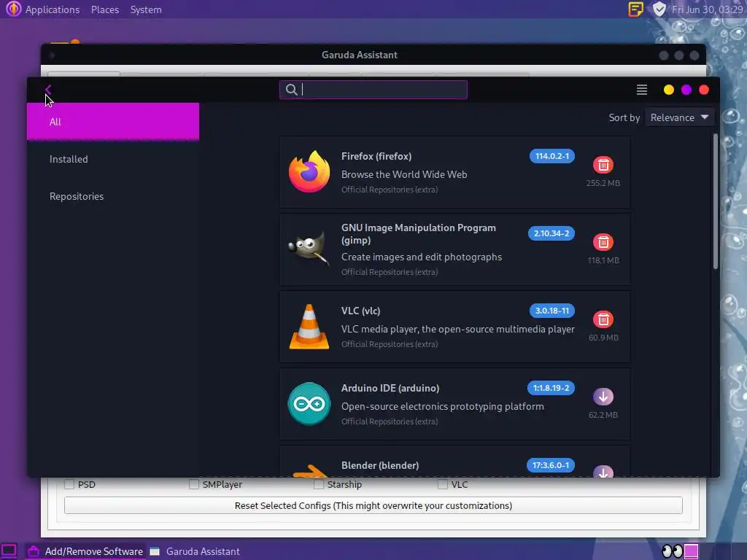Toggle the PSD checkbox in Garuda Assistant
The image size is (747, 560).
click(x=69, y=484)
